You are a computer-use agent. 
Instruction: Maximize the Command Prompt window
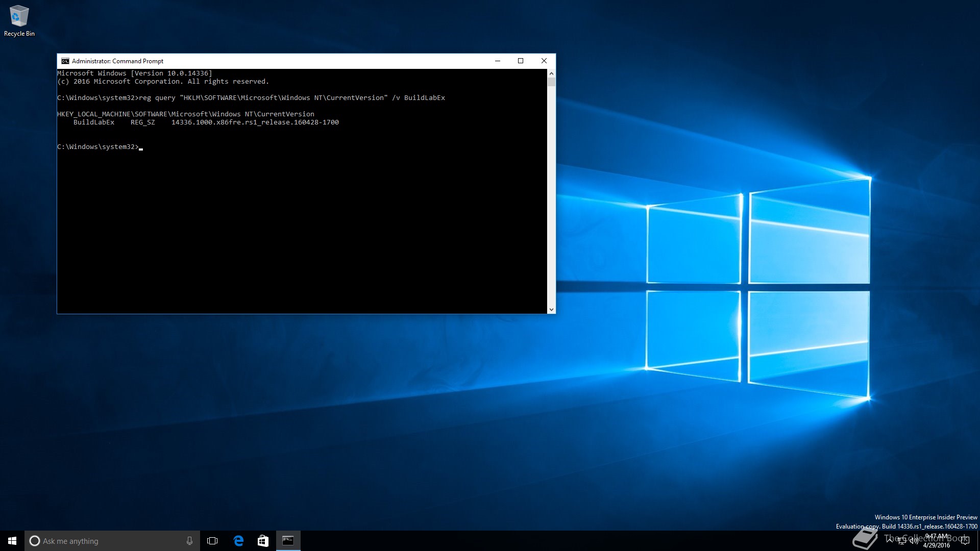tap(521, 61)
